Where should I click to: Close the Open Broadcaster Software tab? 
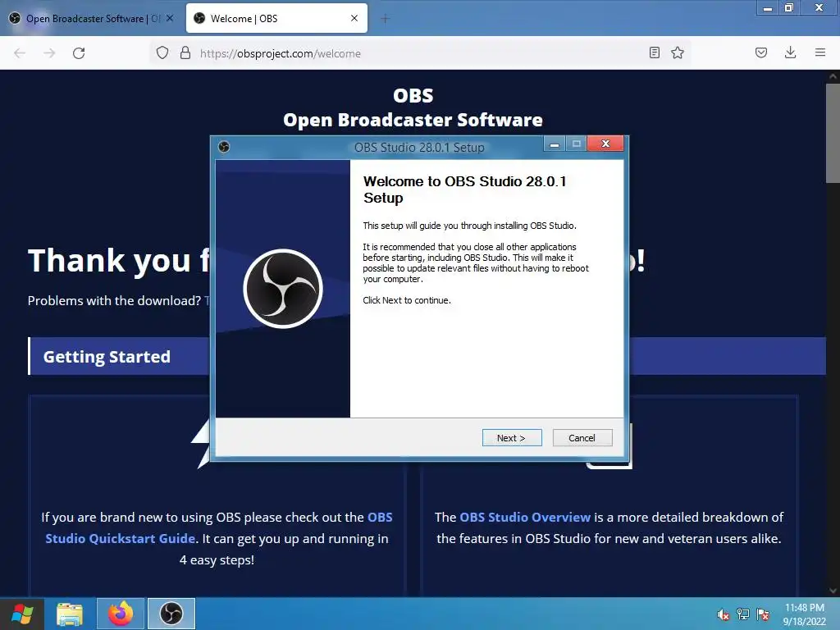click(x=170, y=18)
